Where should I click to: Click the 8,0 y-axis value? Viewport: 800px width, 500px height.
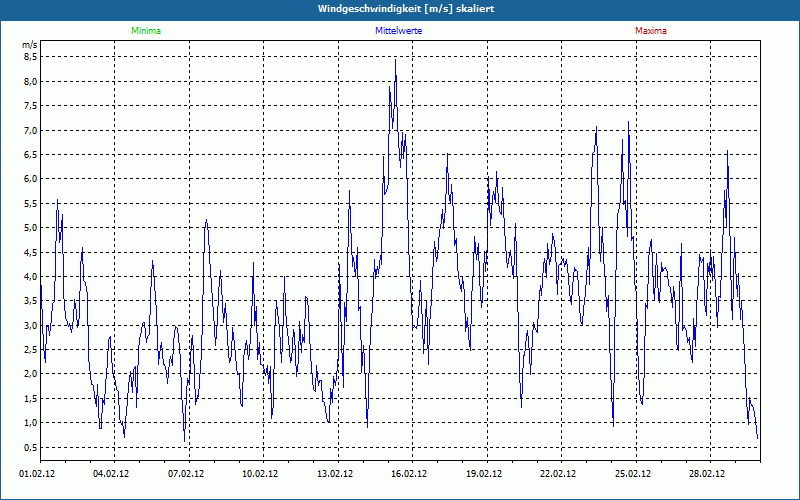pos(31,81)
